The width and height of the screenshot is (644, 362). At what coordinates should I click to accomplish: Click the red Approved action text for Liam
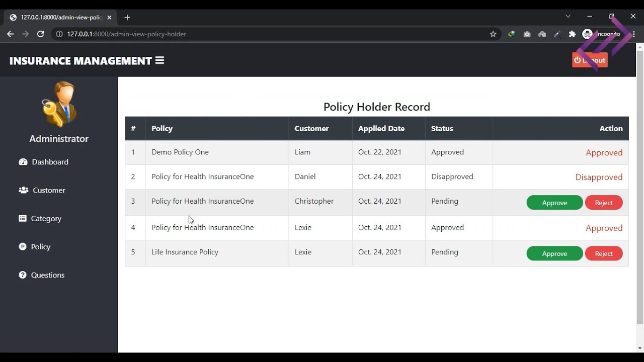[x=604, y=153]
